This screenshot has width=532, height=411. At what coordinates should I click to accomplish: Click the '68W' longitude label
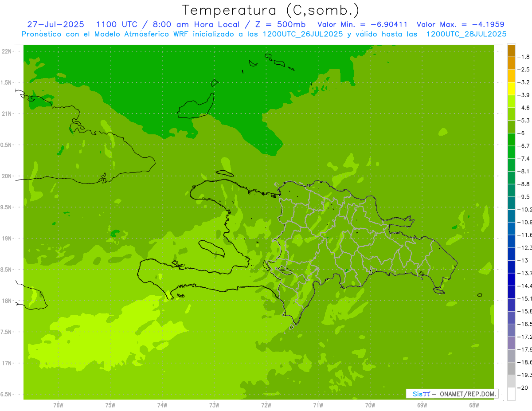coord(474,405)
